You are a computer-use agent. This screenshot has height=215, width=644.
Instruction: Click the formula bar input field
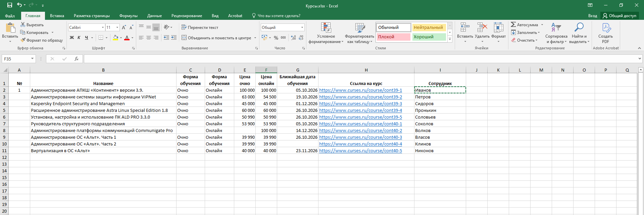[x=360, y=59]
